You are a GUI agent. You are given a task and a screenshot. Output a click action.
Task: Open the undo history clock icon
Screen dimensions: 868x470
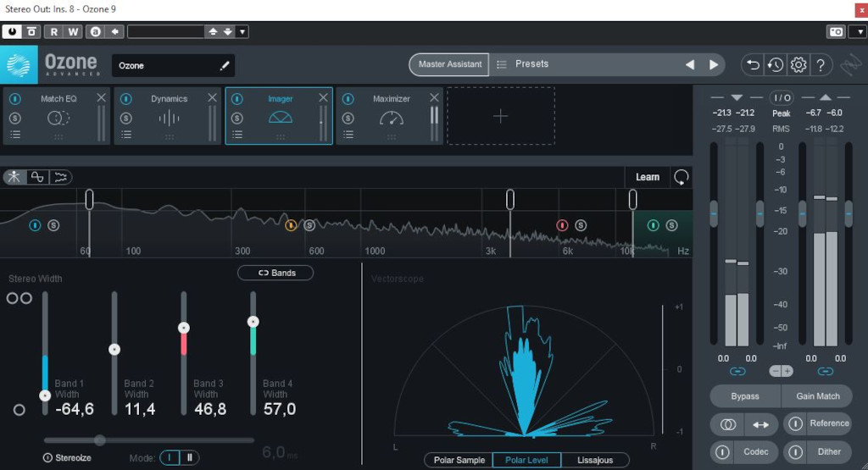(x=775, y=64)
